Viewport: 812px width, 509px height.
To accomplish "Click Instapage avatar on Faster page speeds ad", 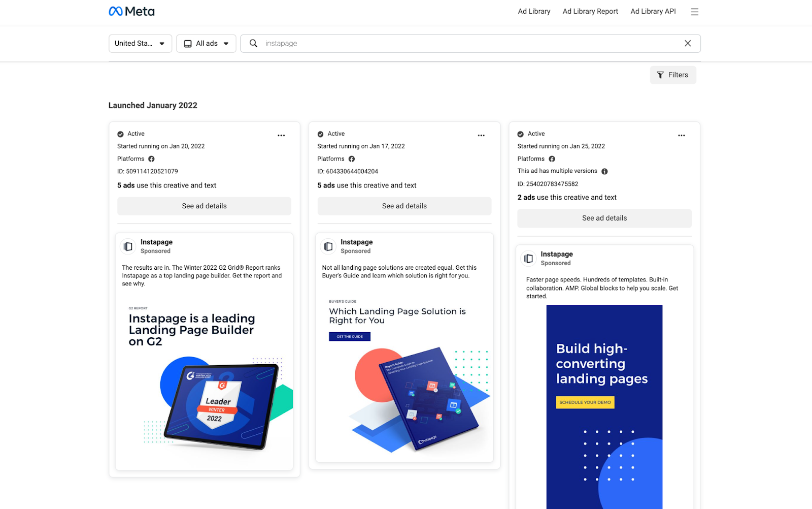I will (528, 259).
